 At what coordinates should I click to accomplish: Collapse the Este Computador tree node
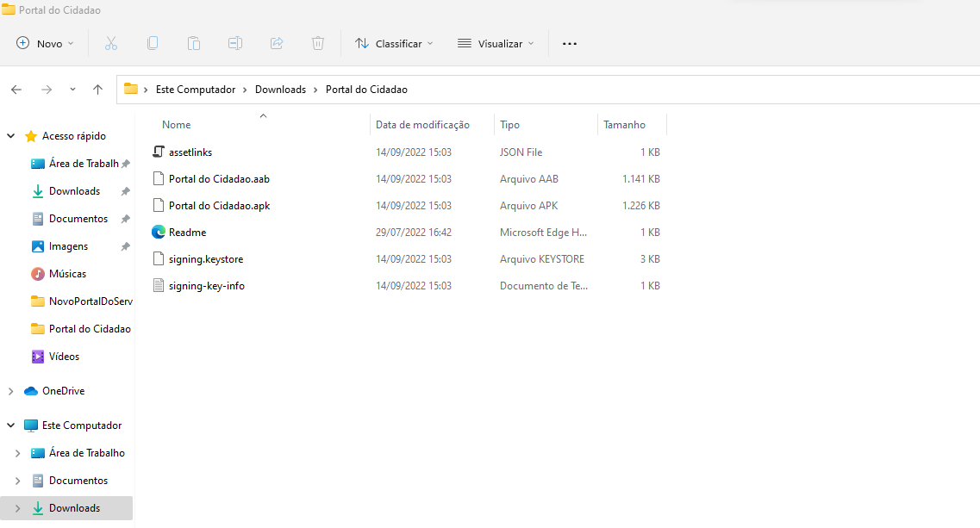coord(10,425)
